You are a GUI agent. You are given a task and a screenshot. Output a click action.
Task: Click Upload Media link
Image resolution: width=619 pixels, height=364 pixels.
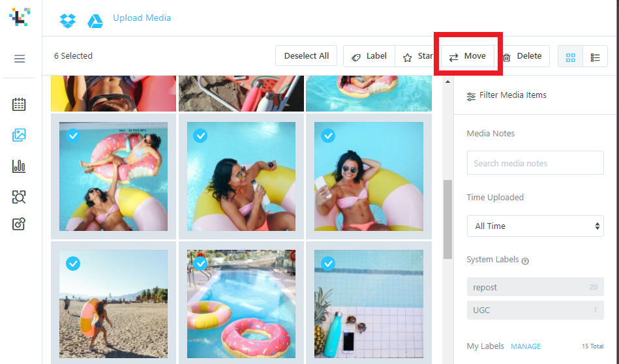[142, 18]
